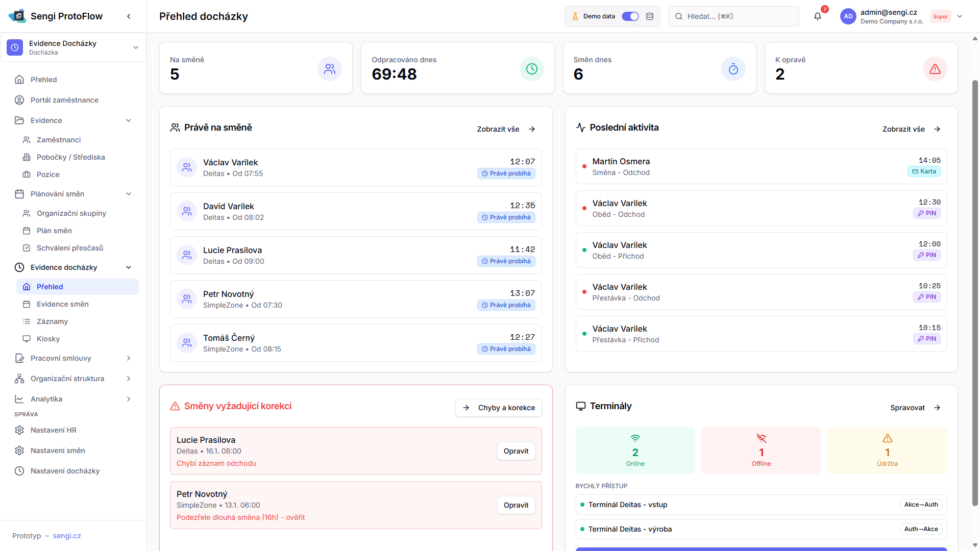Go to Kiosky menu item

[48, 339]
